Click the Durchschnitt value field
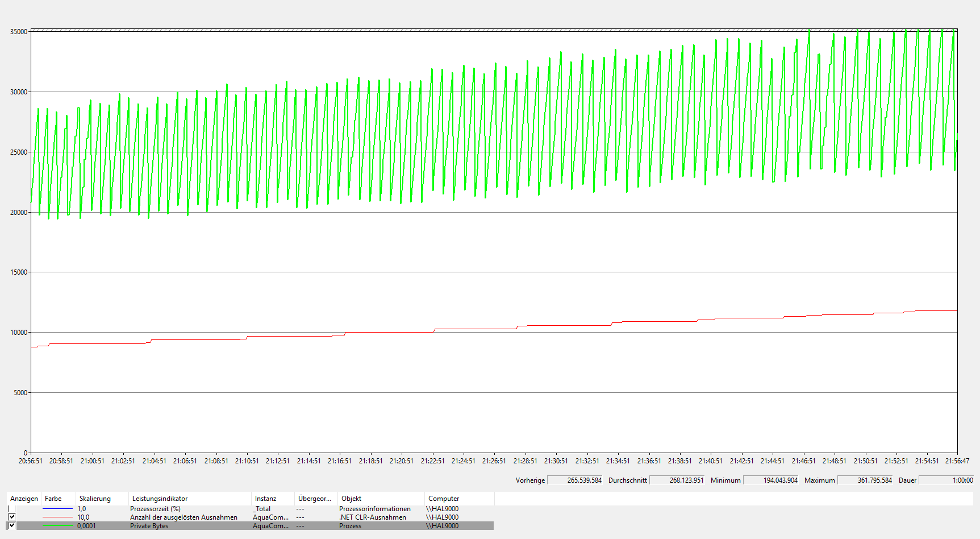980x539 pixels. [677, 480]
